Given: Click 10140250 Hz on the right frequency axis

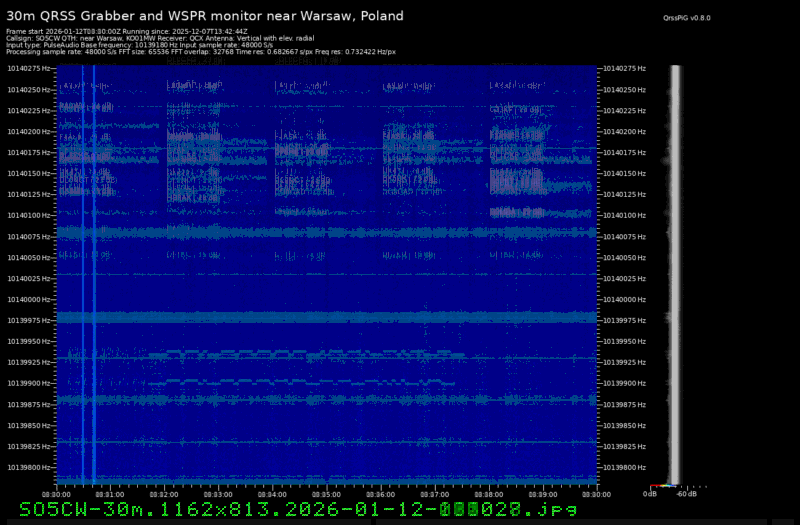Looking at the screenshot, I should (624, 90).
